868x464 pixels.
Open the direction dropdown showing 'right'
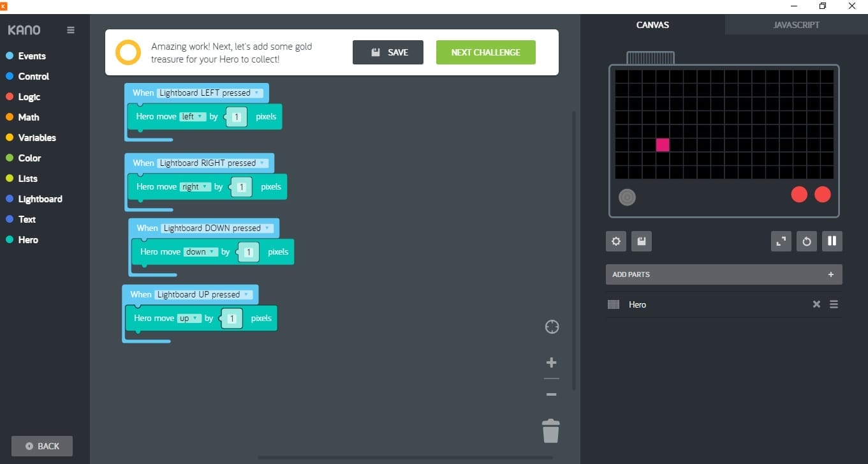click(x=195, y=187)
